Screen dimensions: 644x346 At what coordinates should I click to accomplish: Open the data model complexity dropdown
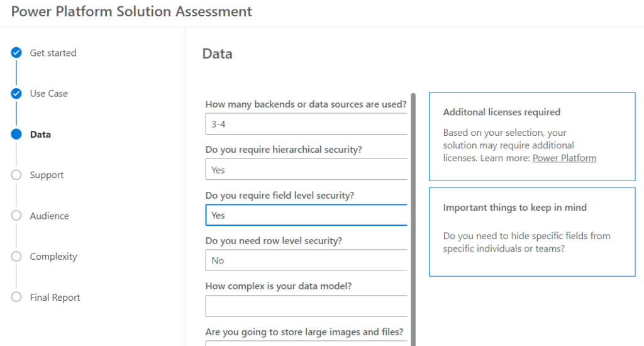point(306,306)
